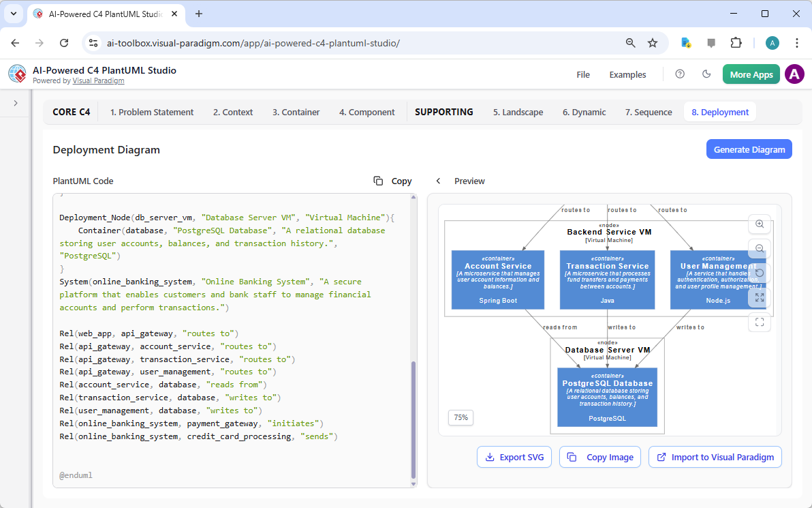The height and width of the screenshot is (508, 812).
Task: Click the Generate Diagram button
Action: 749,149
